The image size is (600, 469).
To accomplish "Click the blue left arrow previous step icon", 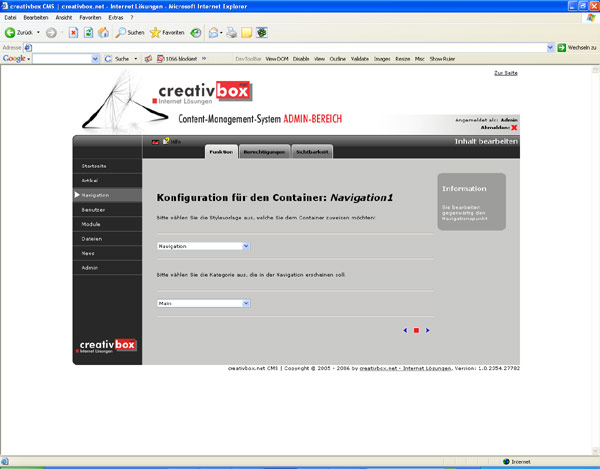I will [x=405, y=329].
